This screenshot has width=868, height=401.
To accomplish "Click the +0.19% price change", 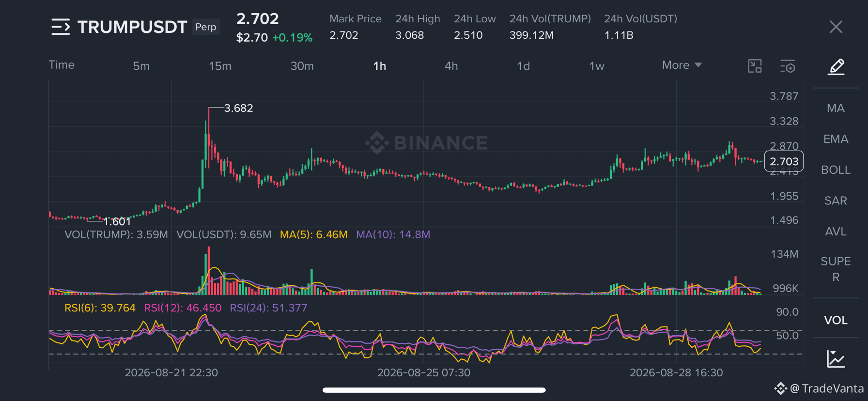I will (x=293, y=38).
